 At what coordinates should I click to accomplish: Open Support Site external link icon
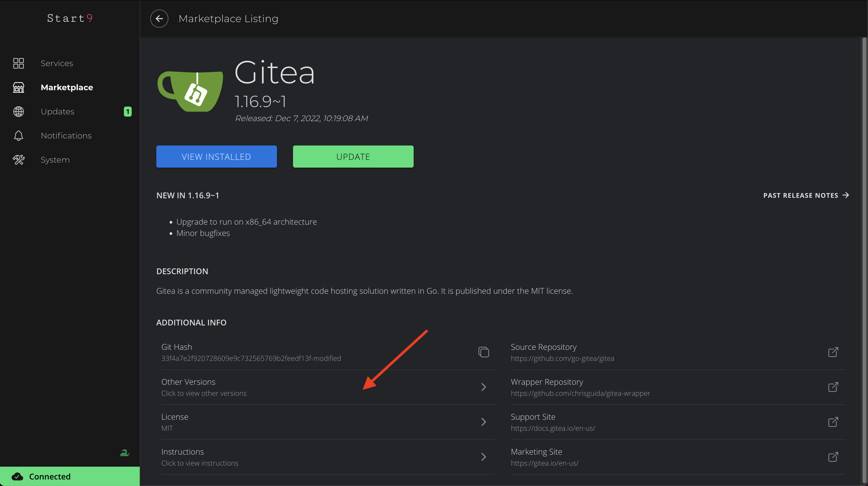833,422
